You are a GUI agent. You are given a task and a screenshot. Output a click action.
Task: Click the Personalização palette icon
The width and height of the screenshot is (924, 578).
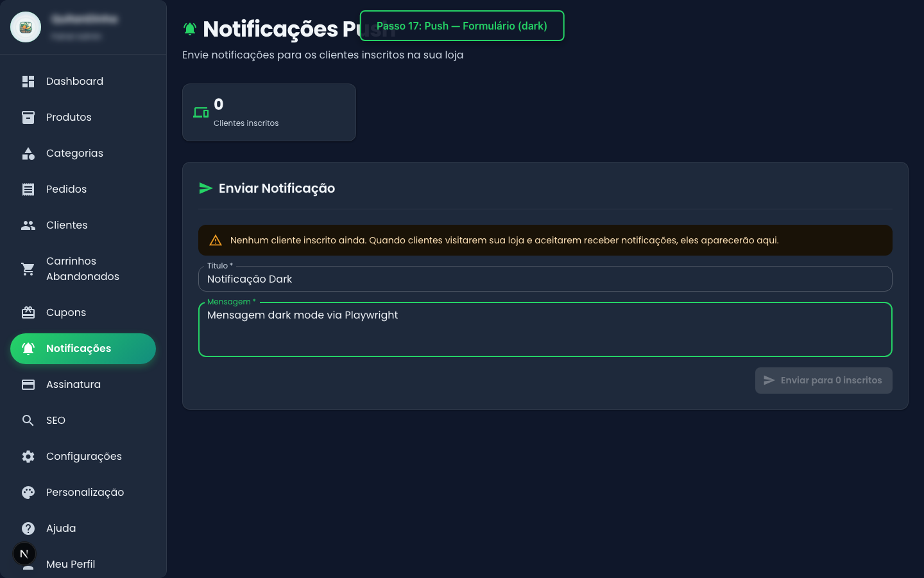point(28,493)
